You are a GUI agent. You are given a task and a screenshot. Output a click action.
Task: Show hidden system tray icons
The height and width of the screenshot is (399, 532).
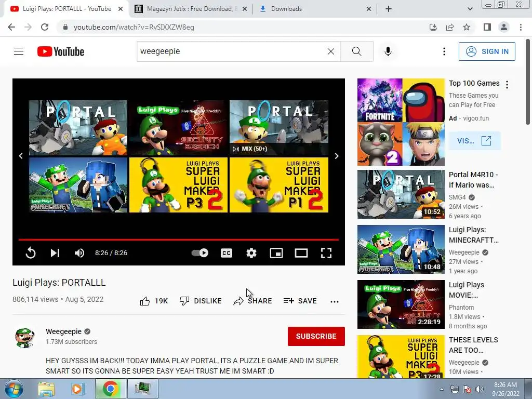click(442, 389)
